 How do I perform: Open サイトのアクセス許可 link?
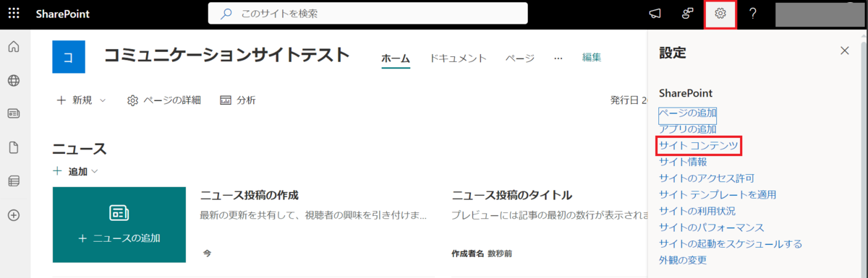(707, 178)
